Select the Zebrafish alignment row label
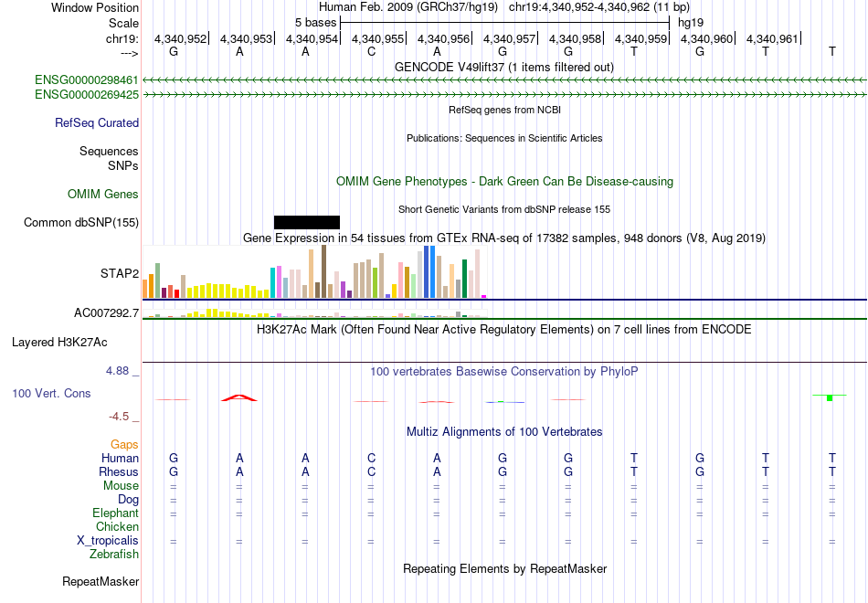Image resolution: width=868 pixels, height=603 pixels. (114, 555)
